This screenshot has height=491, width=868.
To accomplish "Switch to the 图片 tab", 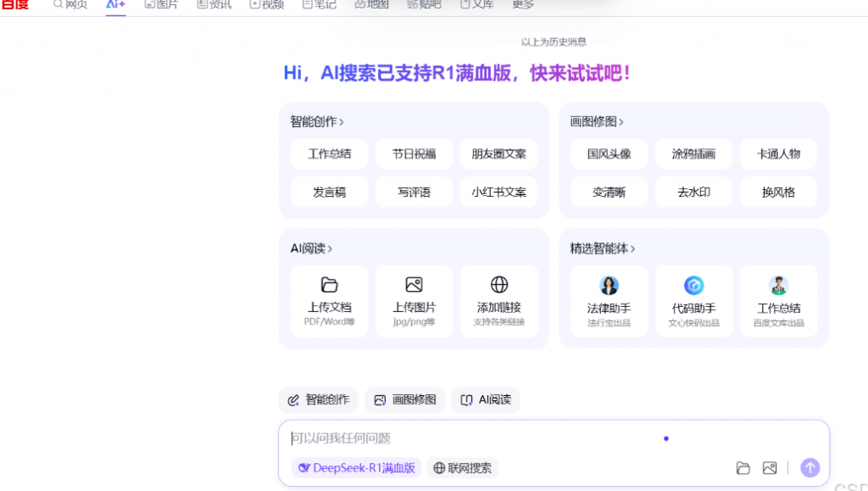I will [x=161, y=4].
